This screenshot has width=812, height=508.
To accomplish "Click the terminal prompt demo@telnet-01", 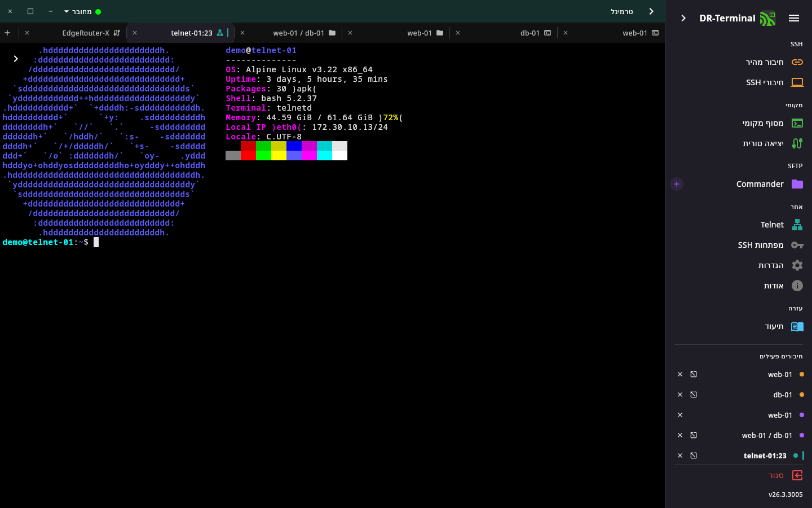I will (38, 242).
